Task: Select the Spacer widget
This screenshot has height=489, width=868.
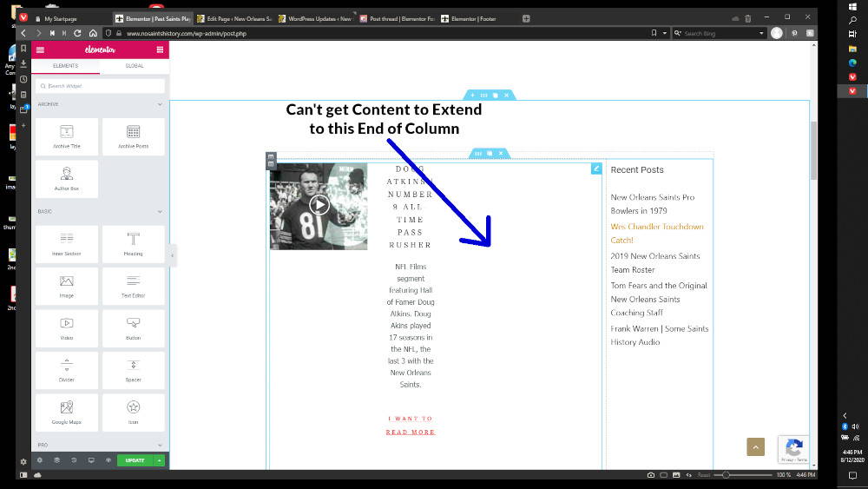Action: (x=134, y=371)
